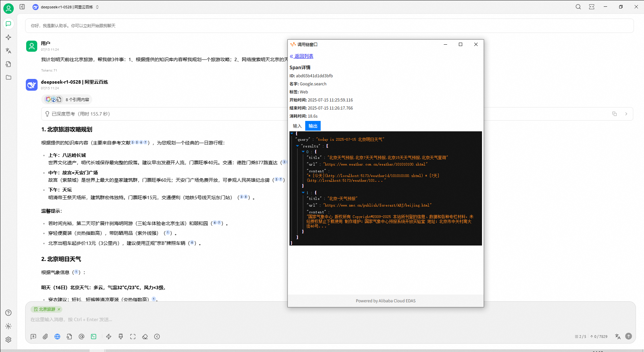This screenshot has width=644, height=352.
Task: Collapse the "results" array node
Action: [298, 146]
